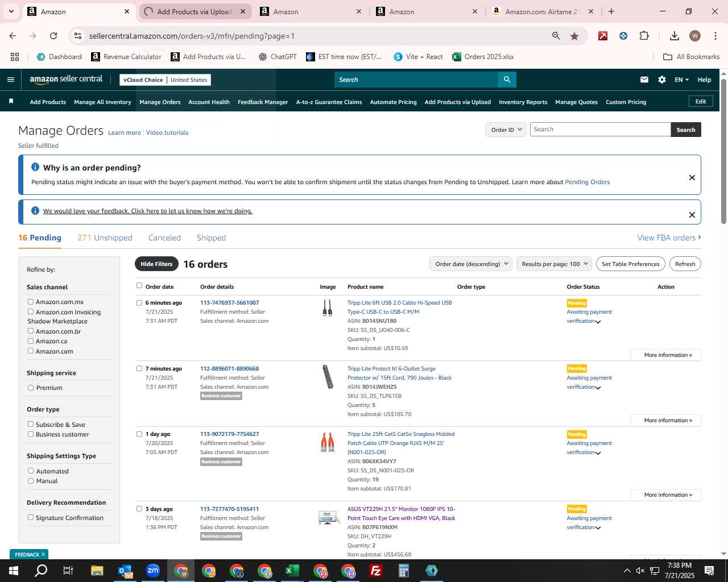Viewport: 728px width, 582px height.
Task: Click the Refresh orders button
Action: coord(685,264)
